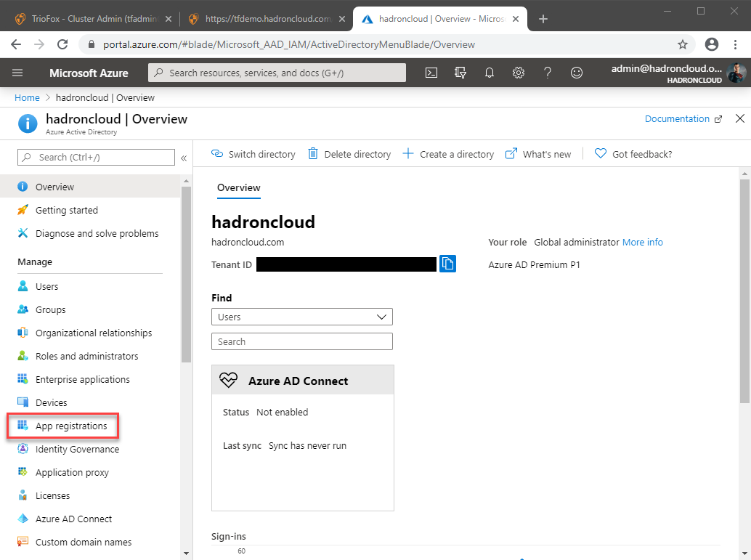Open the admin@hadroncloud account menu

tap(678, 73)
